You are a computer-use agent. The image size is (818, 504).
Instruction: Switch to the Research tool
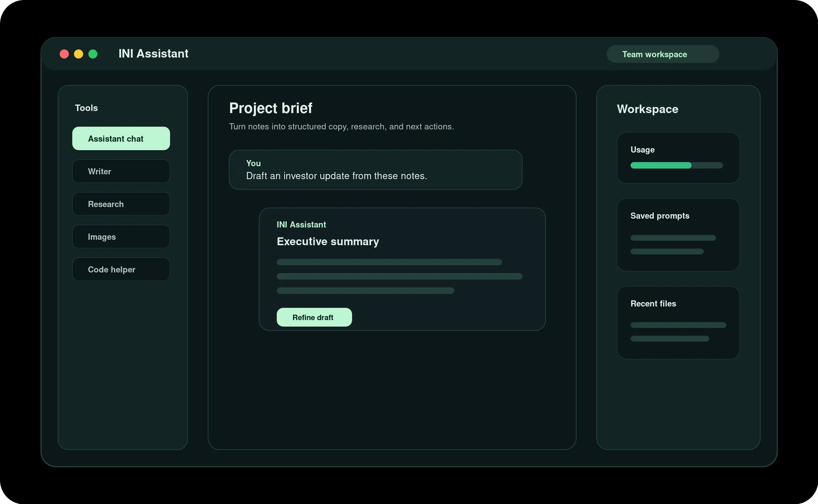(121, 204)
